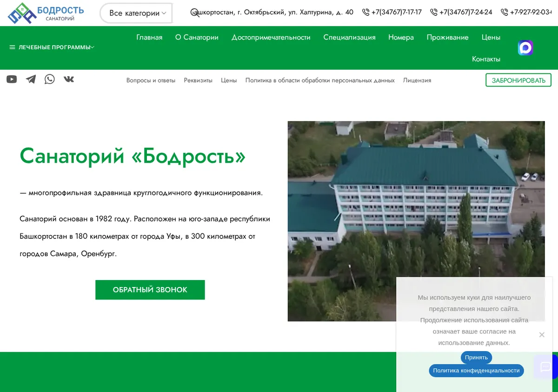Screen dimensions: 558x392
Task: Click the sanatorium aerial video thumbnail
Action: point(416,221)
